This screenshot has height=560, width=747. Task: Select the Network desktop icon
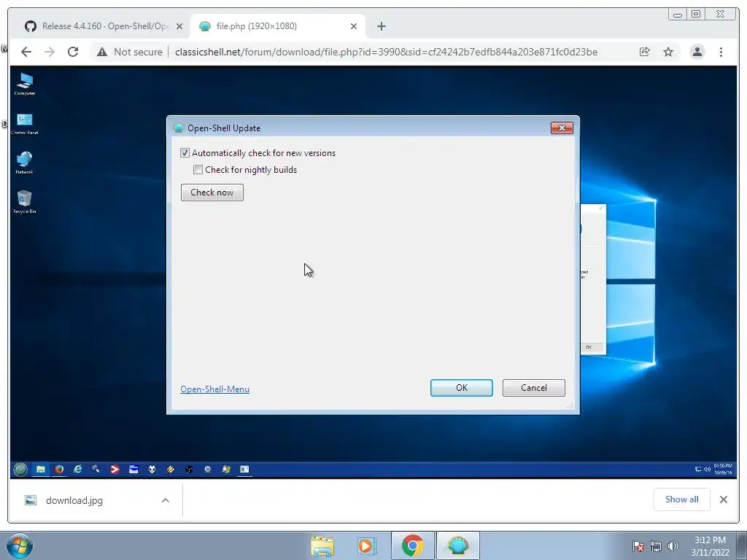pos(25,163)
